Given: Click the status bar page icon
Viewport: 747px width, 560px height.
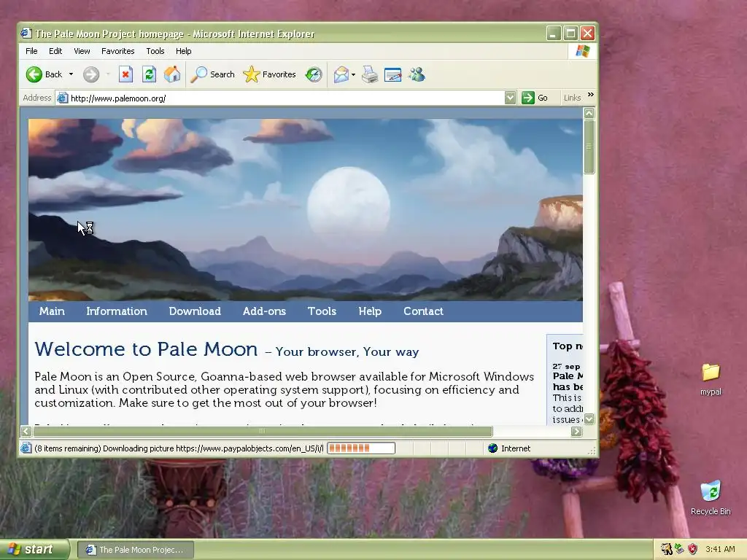Looking at the screenshot, I should (26, 448).
